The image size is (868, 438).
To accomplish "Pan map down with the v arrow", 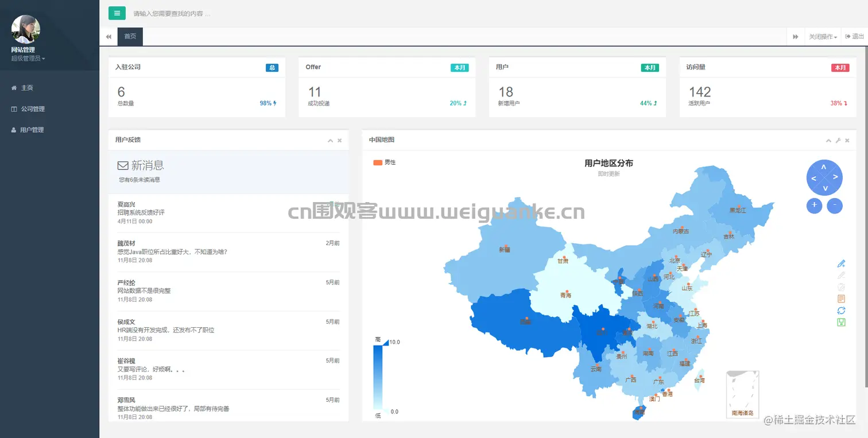I will [x=825, y=188].
